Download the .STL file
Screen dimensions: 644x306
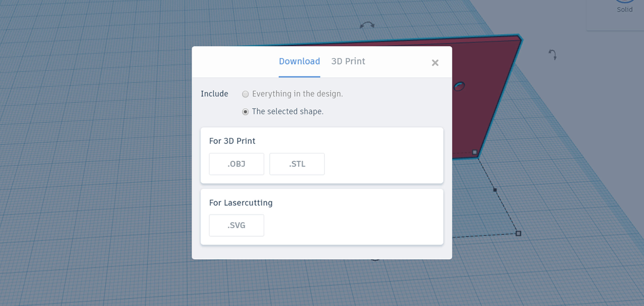297,164
